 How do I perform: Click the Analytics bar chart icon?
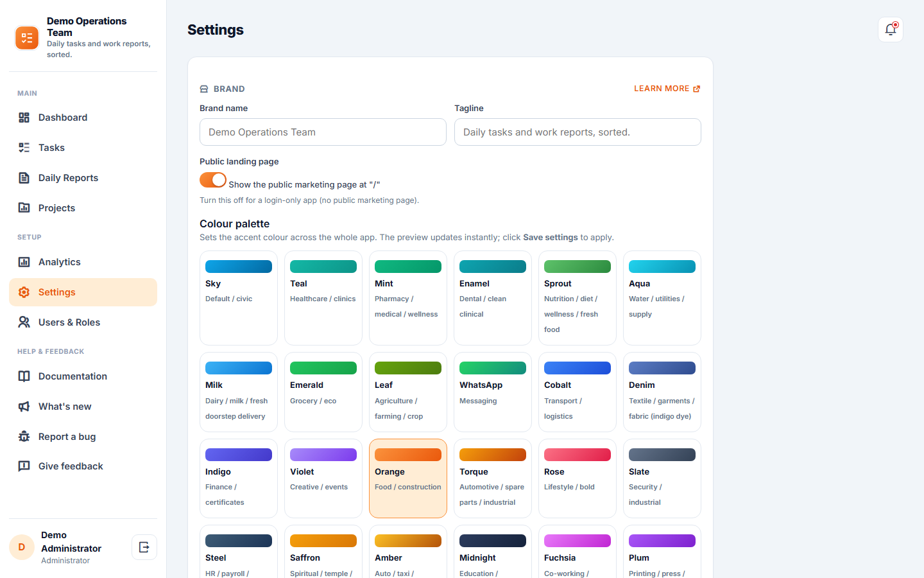[24, 262]
